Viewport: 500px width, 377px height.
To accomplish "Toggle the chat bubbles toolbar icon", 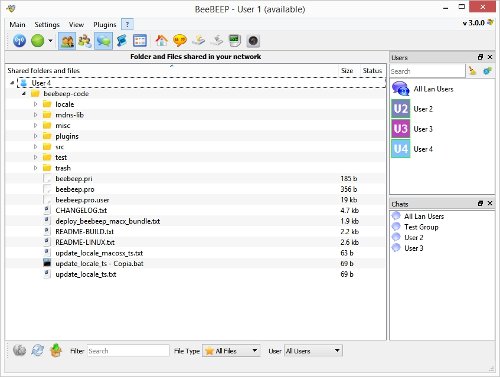I will pos(103,41).
